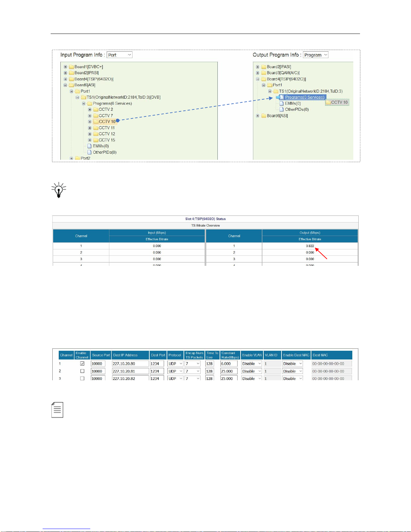Click EMMs(0) page icon in input tree
411x532 pixels.
pos(90,146)
